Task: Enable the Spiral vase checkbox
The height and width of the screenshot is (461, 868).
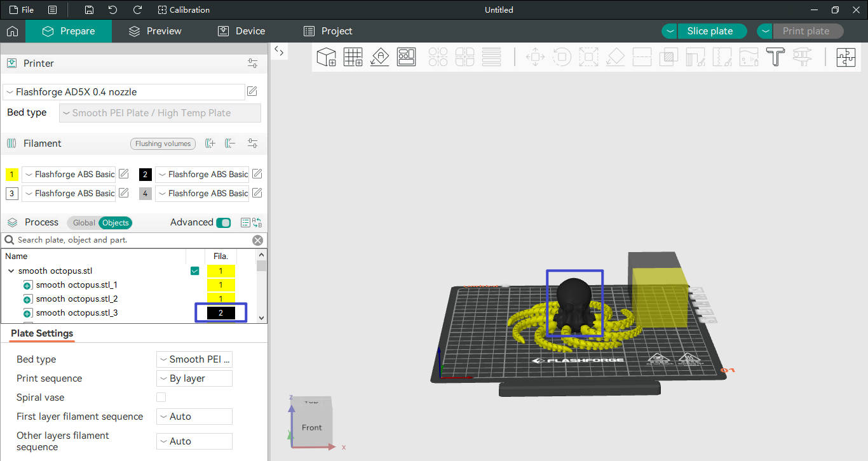Action: coord(161,398)
